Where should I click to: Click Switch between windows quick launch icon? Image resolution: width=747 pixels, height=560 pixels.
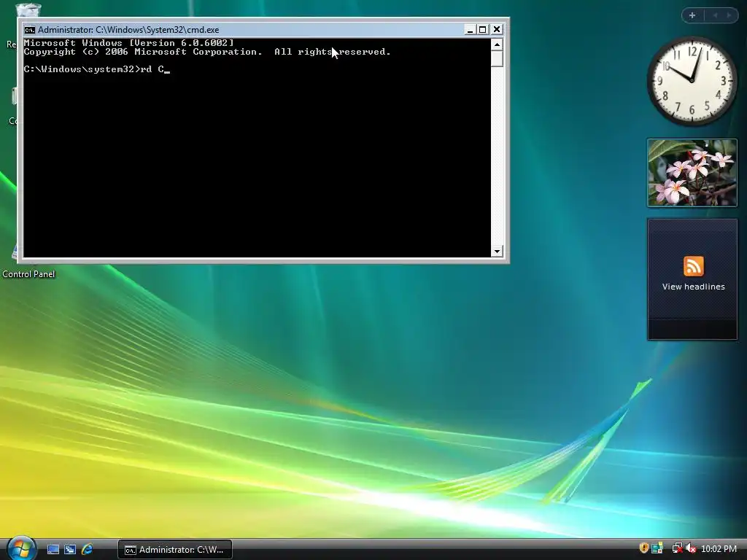(x=70, y=550)
